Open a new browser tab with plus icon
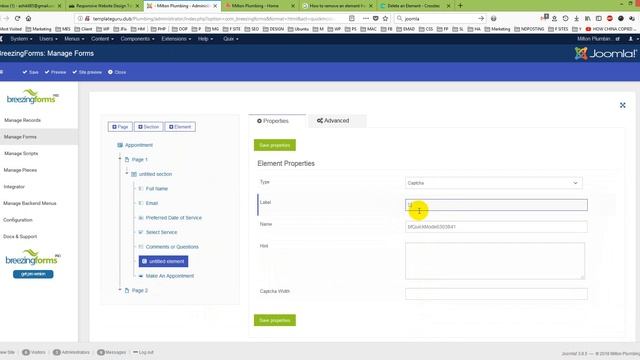This screenshot has height=360, width=640. click(460, 6)
